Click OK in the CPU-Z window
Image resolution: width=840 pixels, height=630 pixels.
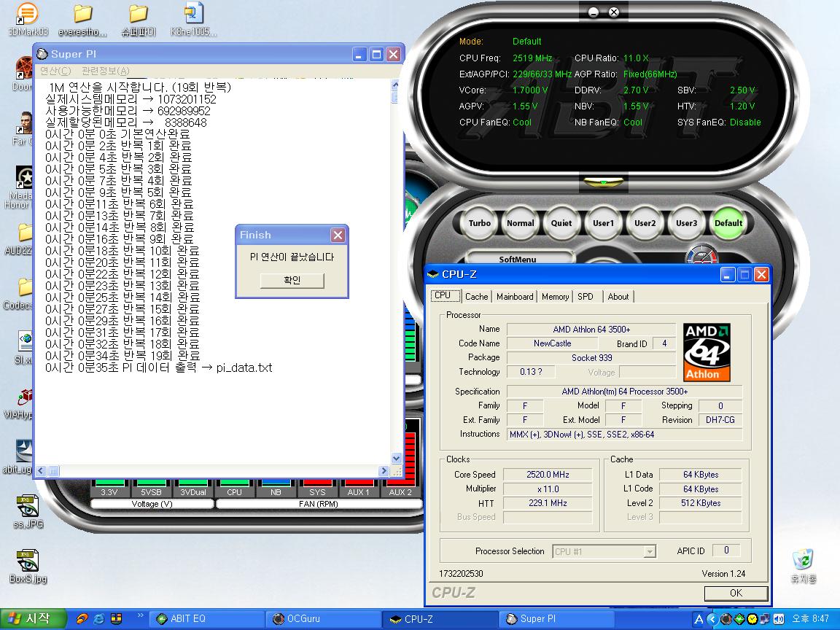[736, 593]
